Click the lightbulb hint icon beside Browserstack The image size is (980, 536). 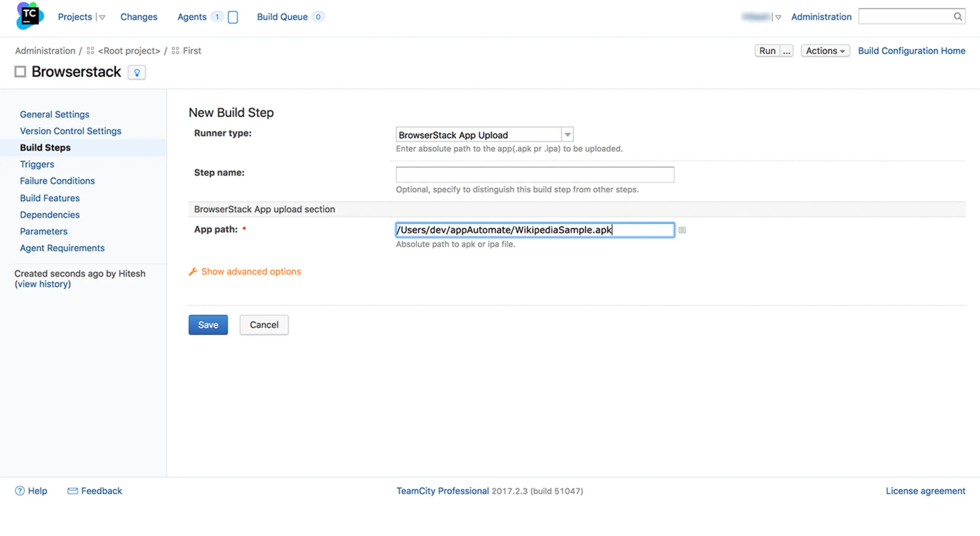pos(137,72)
